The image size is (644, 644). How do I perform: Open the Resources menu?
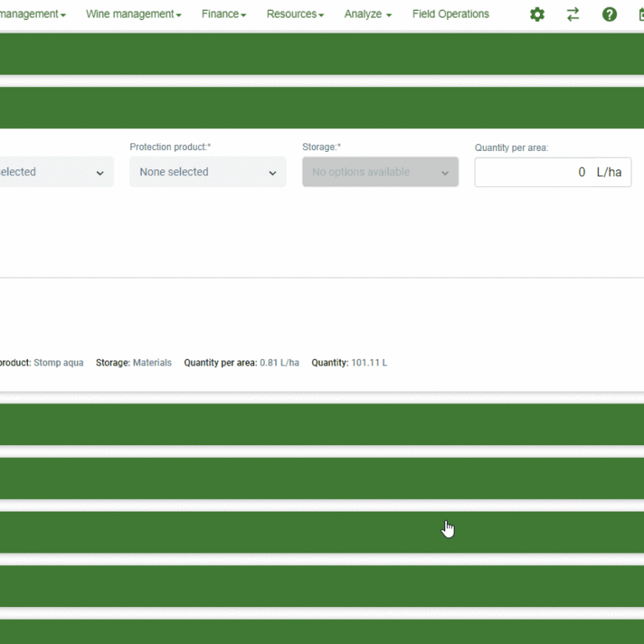coord(295,14)
